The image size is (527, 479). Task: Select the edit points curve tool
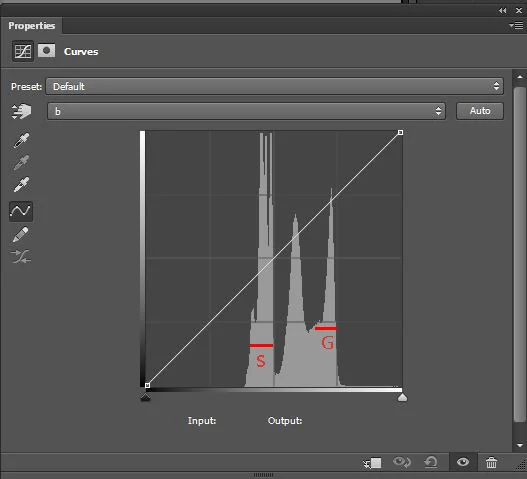(21, 211)
